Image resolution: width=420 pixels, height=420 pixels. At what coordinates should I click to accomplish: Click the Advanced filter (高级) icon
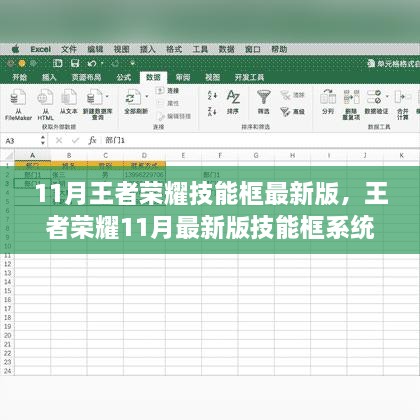[285, 112]
